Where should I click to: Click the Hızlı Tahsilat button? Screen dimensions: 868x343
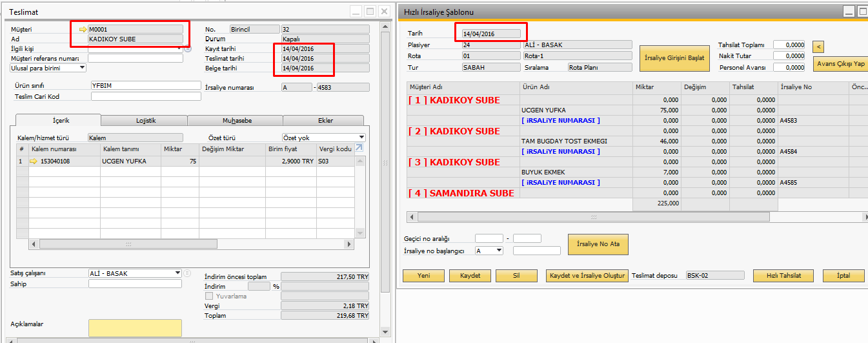(783, 276)
